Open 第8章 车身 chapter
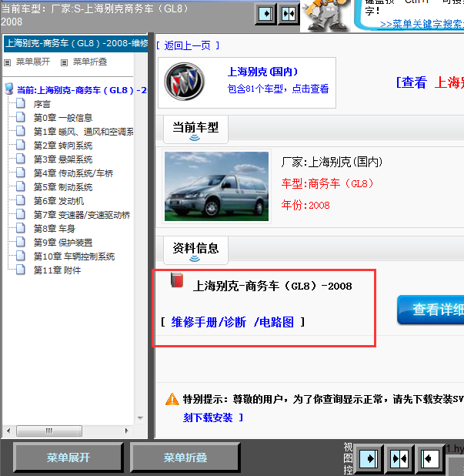This screenshot has width=464, height=476. 55,229
